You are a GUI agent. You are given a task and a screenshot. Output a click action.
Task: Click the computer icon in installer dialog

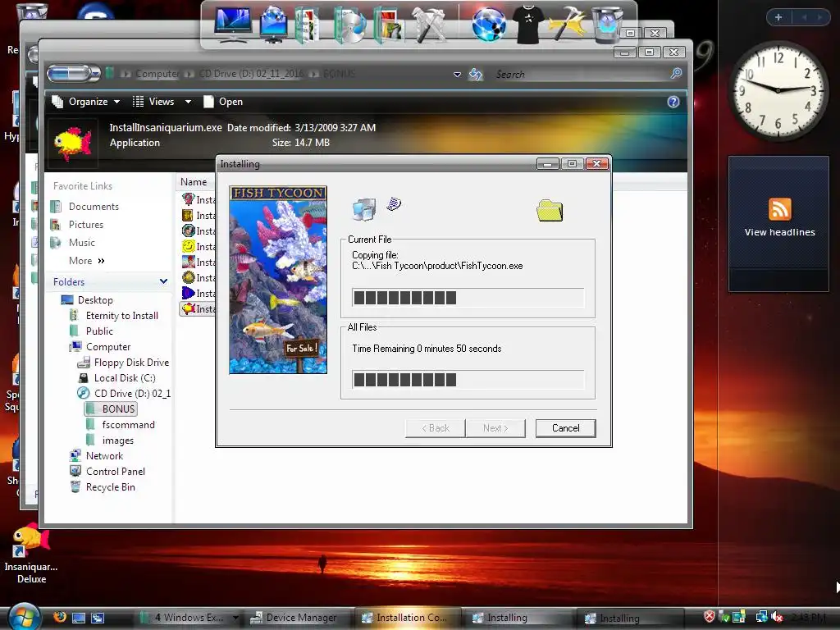[363, 209]
